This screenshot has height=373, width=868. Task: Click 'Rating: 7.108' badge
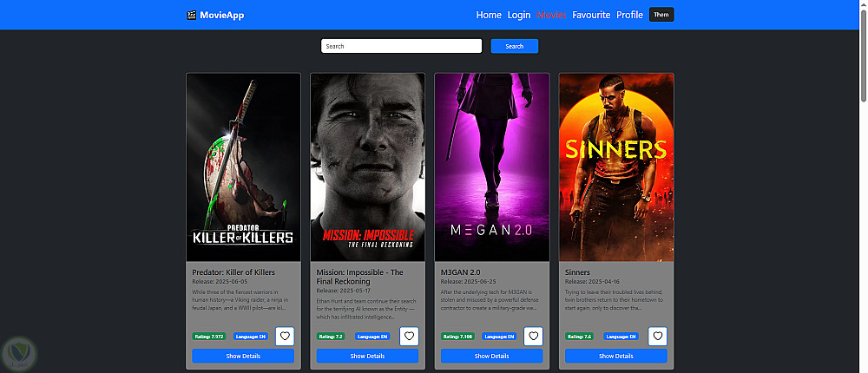[457, 336]
